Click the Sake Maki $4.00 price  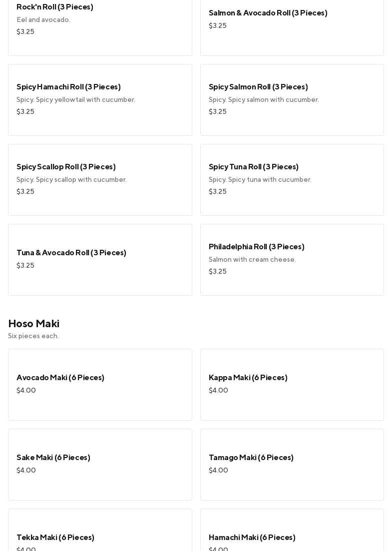coord(26,471)
